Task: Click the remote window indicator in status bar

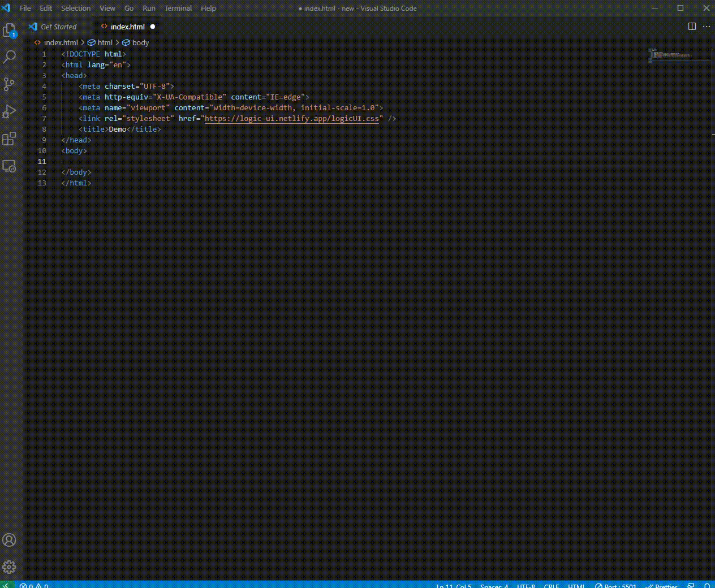Action: 6,585
